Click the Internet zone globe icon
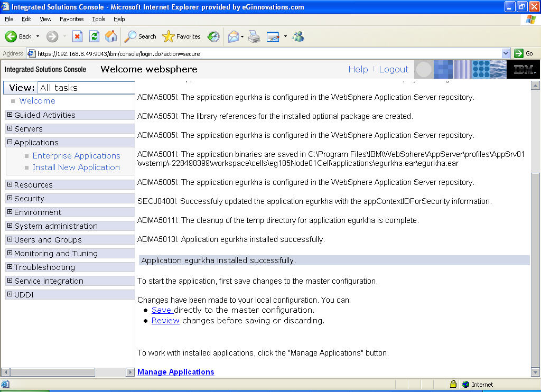This screenshot has height=392, width=541. click(466, 384)
